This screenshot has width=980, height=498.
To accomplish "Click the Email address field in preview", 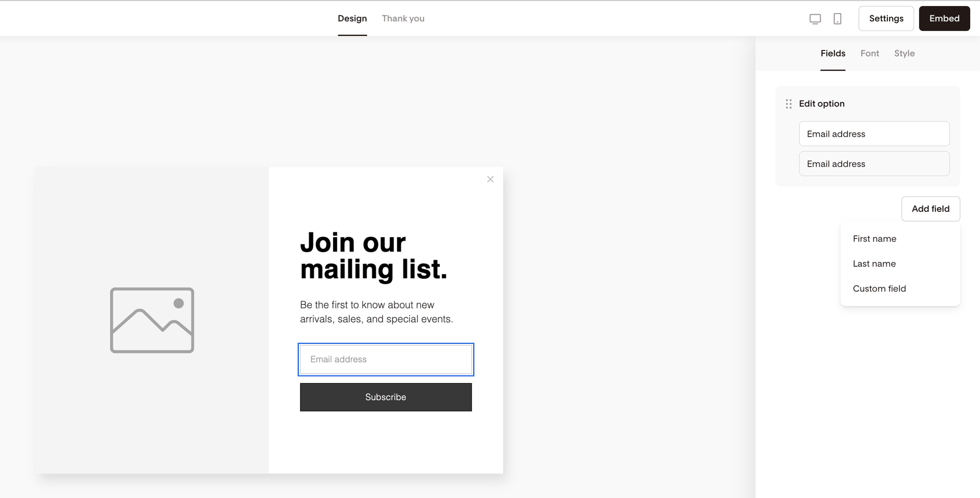I will [x=386, y=360].
